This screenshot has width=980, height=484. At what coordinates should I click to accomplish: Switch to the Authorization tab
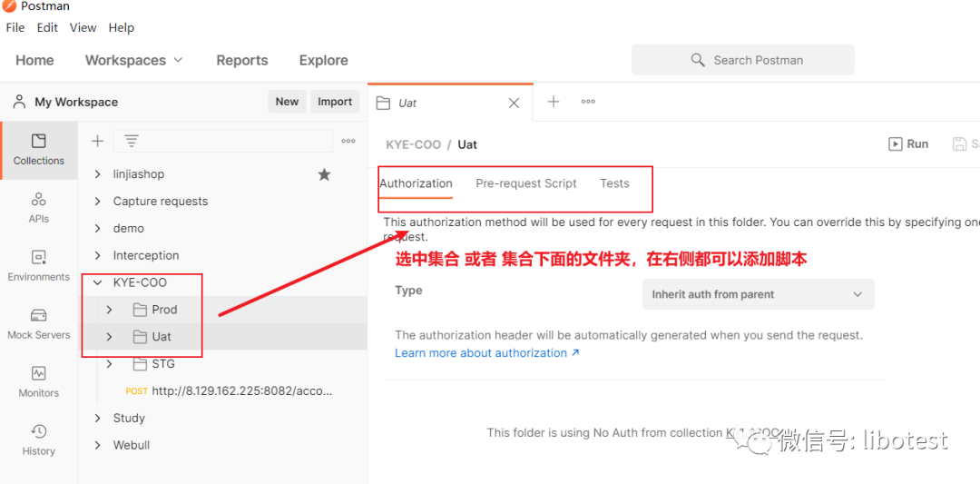(416, 183)
